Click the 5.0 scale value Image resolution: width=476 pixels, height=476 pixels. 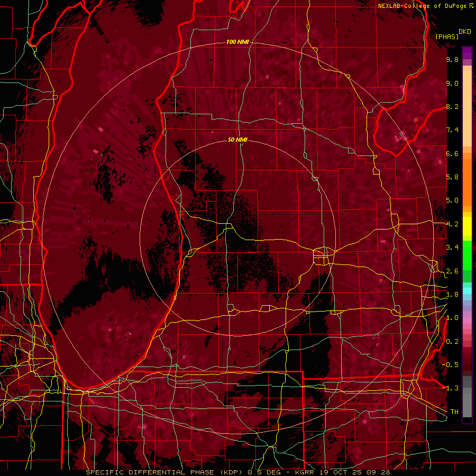point(452,200)
